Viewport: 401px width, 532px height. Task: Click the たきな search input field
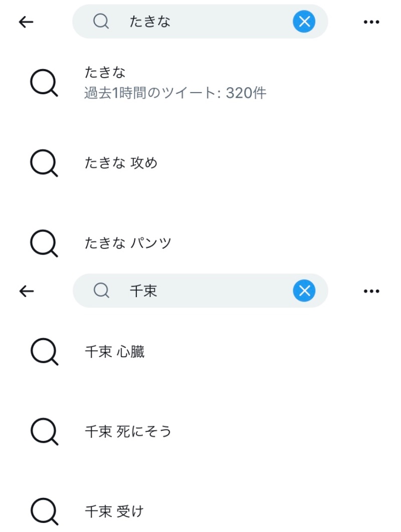(200, 22)
